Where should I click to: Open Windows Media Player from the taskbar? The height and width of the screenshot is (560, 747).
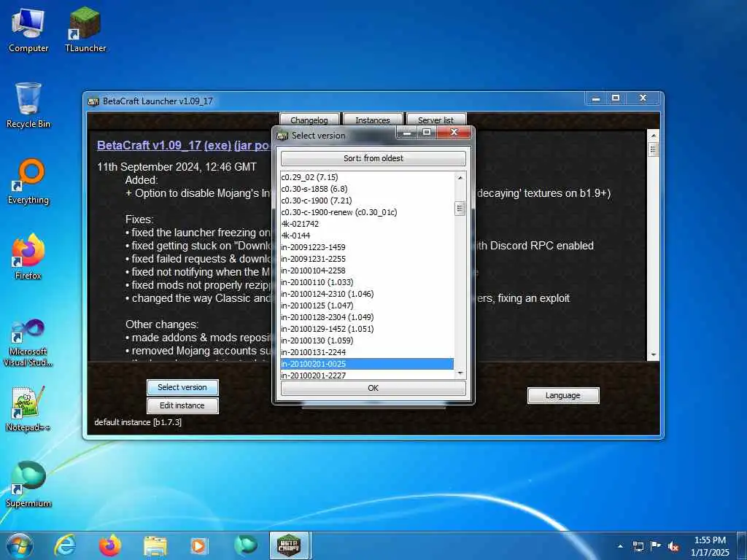coord(198,545)
